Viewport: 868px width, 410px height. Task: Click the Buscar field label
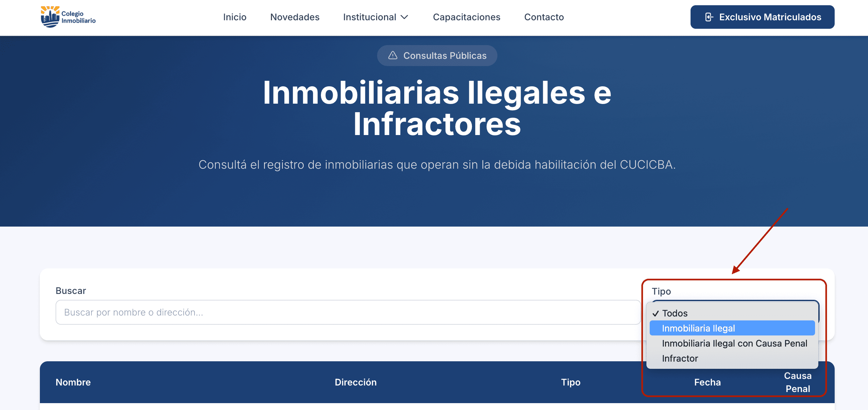[71, 290]
